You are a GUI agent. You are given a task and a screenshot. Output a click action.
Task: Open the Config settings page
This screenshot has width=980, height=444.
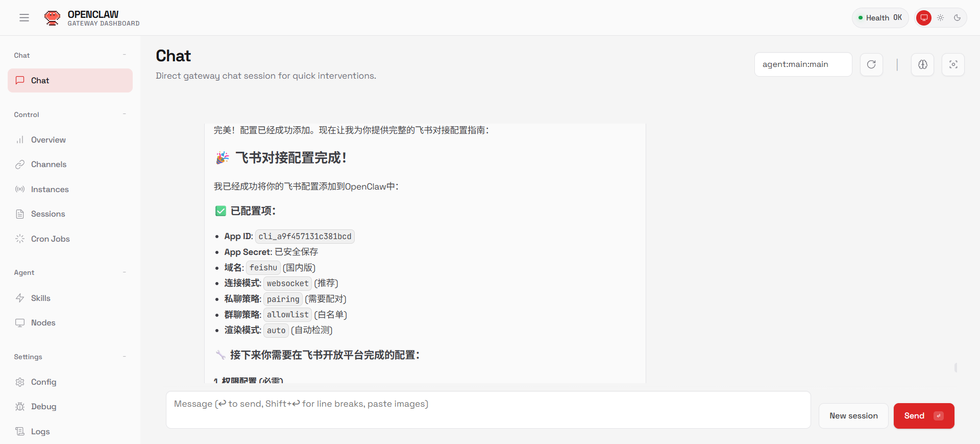pos(70,382)
